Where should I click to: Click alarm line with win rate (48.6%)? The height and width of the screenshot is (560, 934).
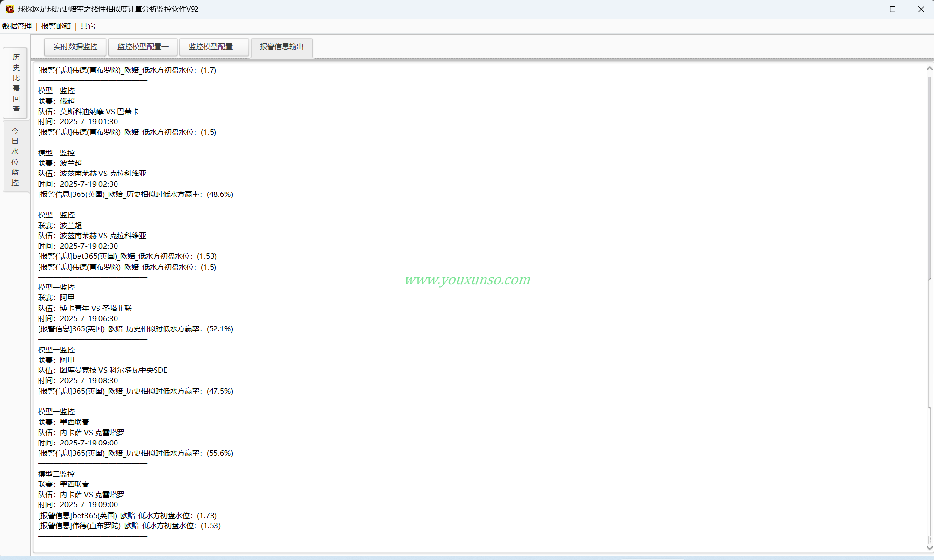point(136,194)
